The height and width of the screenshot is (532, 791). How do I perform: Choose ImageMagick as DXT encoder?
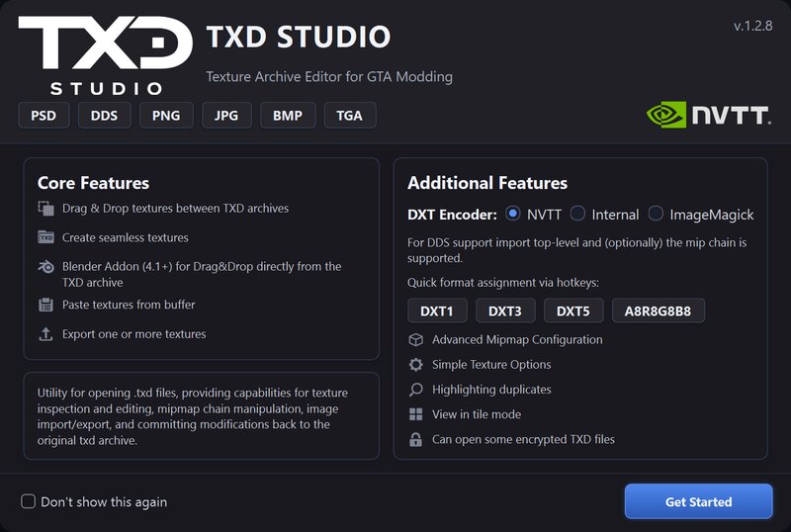click(657, 214)
